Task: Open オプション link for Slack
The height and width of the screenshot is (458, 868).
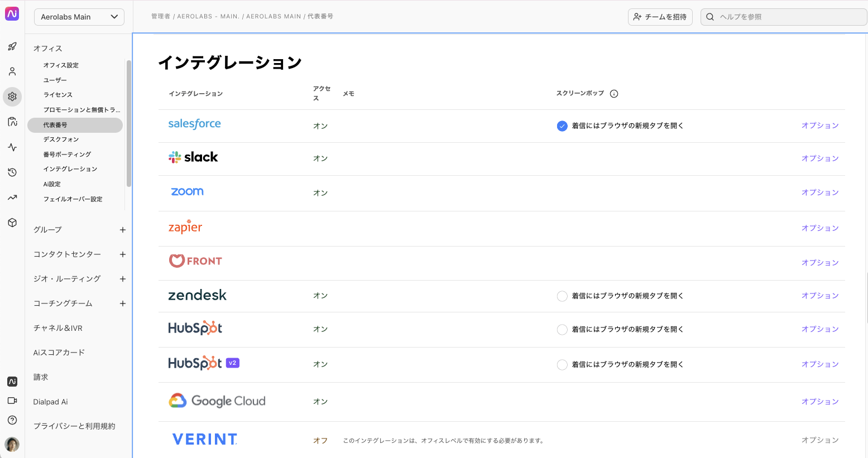Action: pos(820,158)
